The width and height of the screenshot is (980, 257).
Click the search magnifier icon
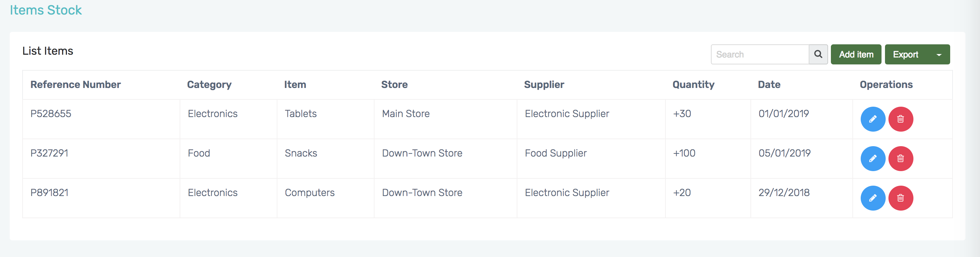(x=818, y=54)
